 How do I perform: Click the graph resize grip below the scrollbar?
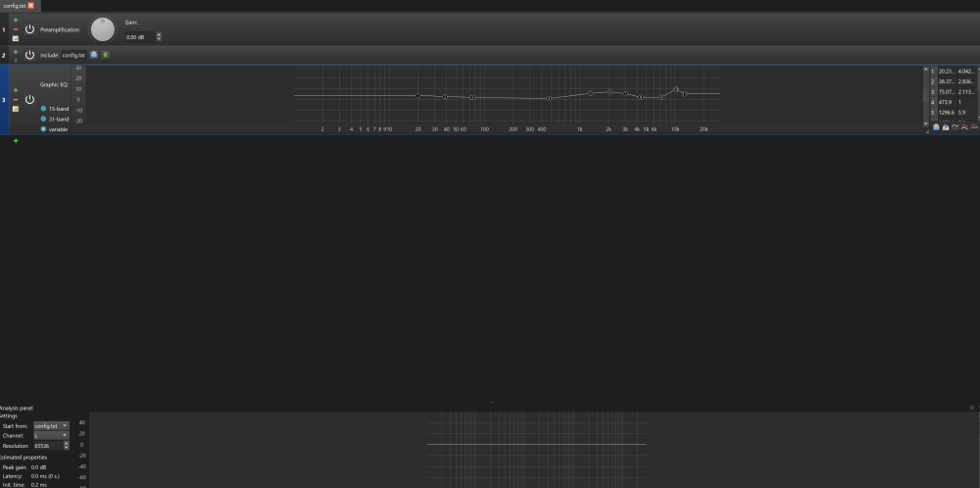(926, 130)
